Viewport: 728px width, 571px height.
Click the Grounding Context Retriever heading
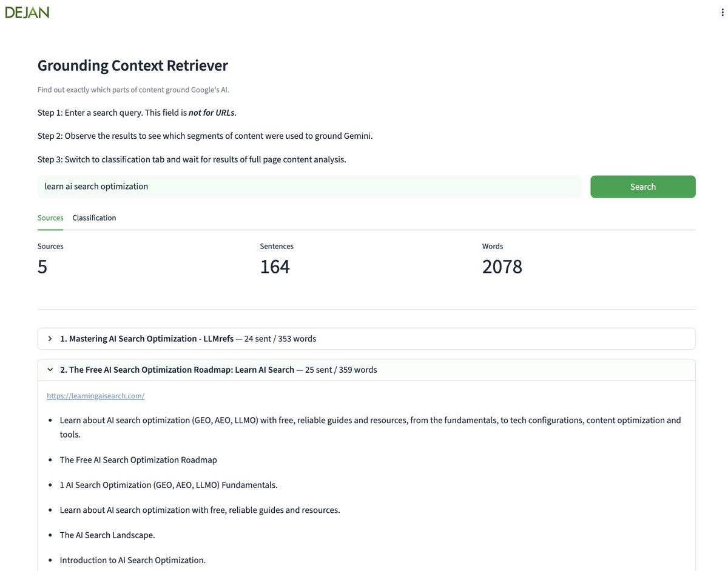pos(132,65)
